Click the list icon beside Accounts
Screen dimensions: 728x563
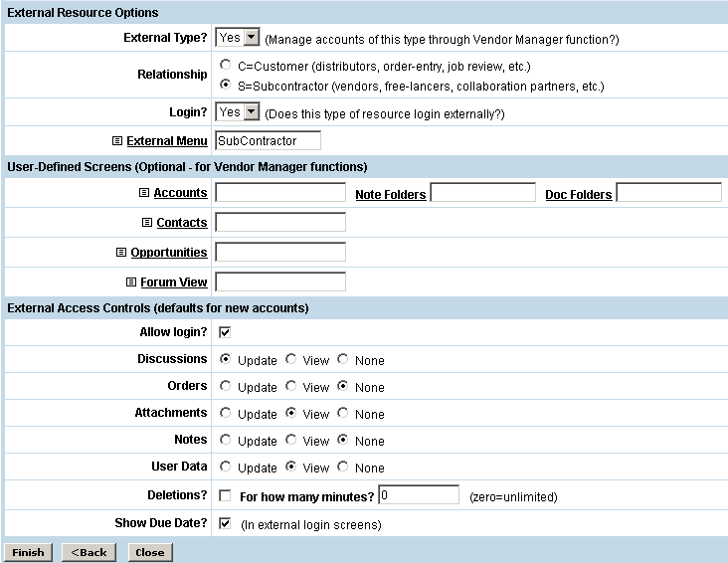pos(144,192)
